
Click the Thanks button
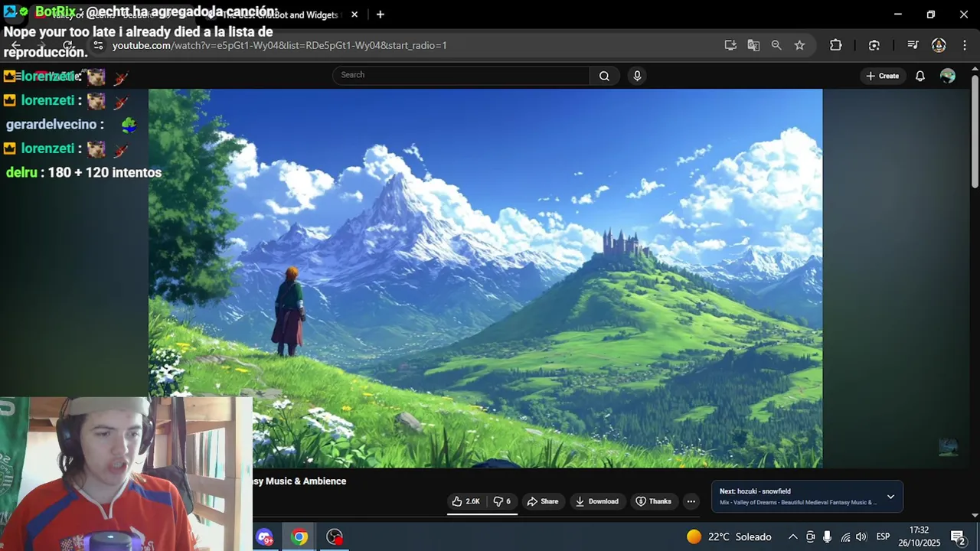click(x=653, y=501)
